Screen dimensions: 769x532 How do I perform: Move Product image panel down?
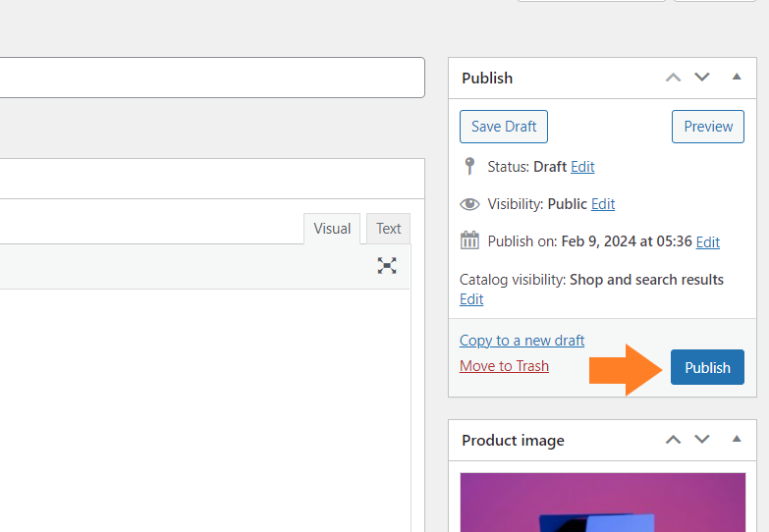coord(702,440)
